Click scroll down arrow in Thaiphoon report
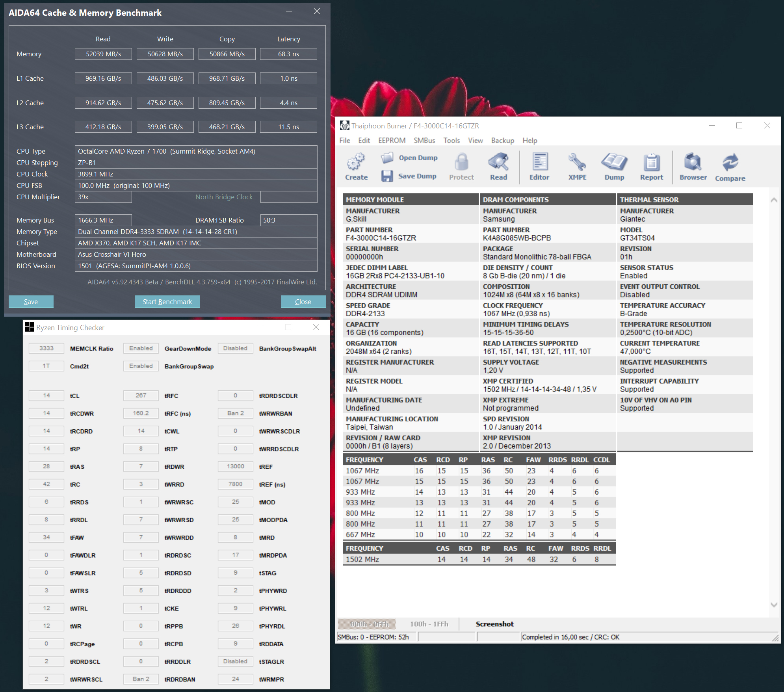Screen dimensions: 784x692 click(774, 605)
